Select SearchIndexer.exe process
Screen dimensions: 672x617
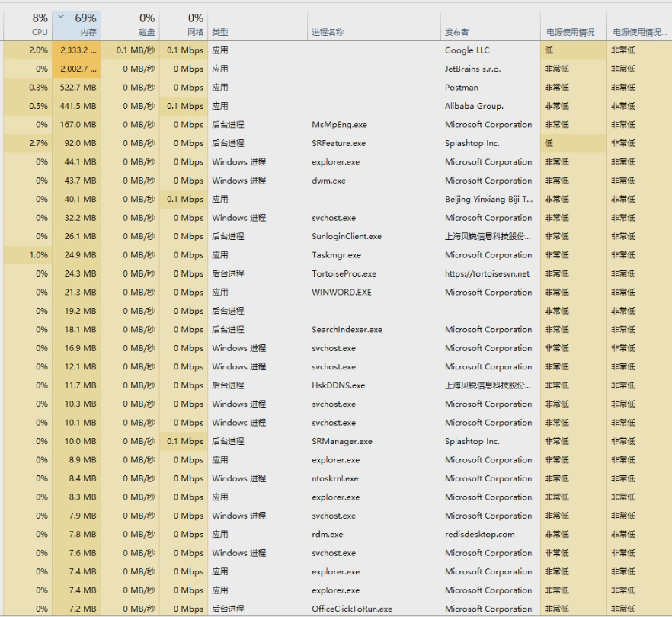pyautogui.click(x=347, y=330)
